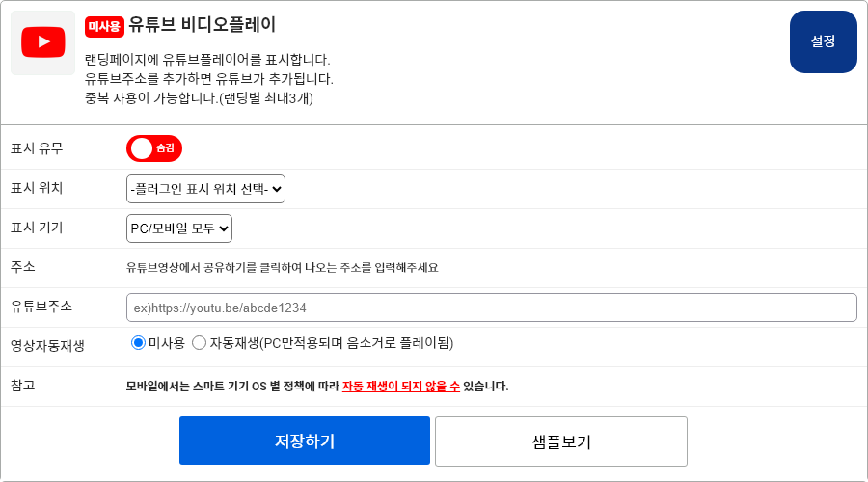Click the 표시 위치 row label
Image resolution: width=868 pixels, height=482 pixels.
[x=37, y=188]
